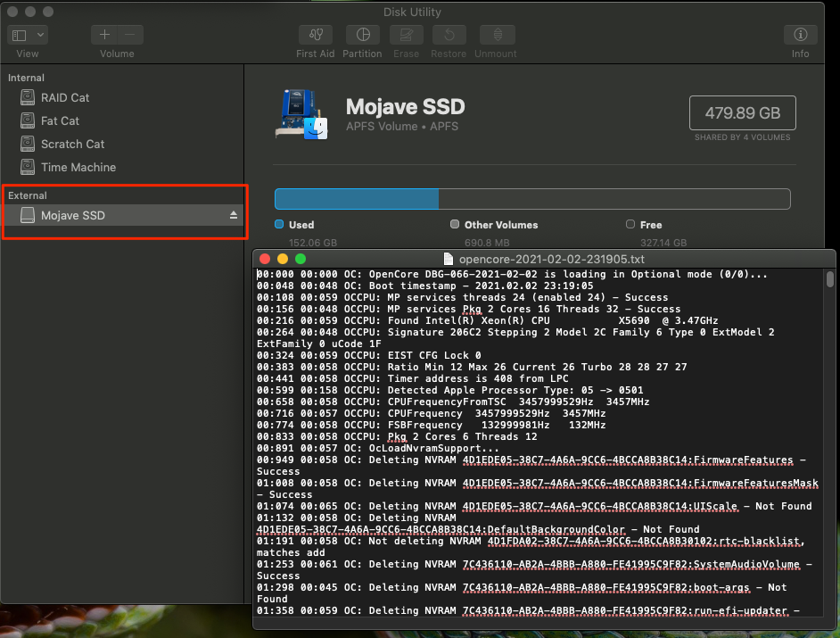Select Scratch Cat drive in sidebar
Viewport: 840px width, 638px height.
[x=122, y=144]
